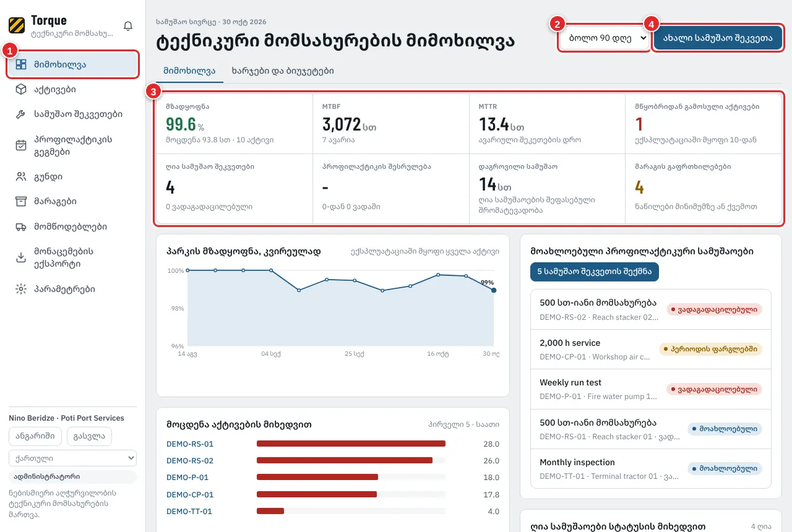The height and width of the screenshot is (532, 792).
Task: Open the DEMO-P-01 asset link
Action: (187, 478)
